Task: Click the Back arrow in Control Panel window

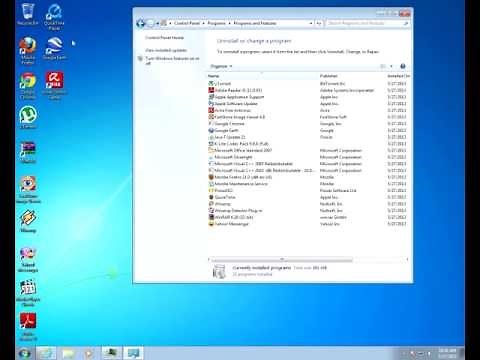Action: [140, 23]
